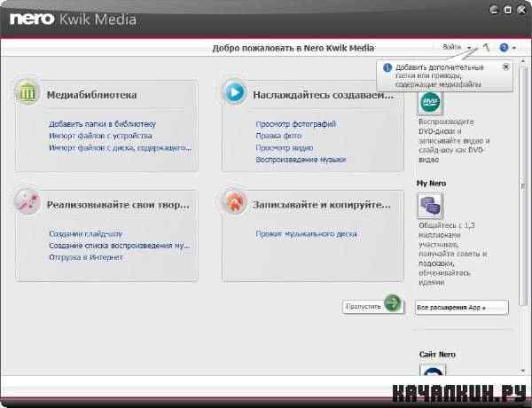Open options with the hammer tool icon
This screenshot has width=532, height=408.
[486, 48]
